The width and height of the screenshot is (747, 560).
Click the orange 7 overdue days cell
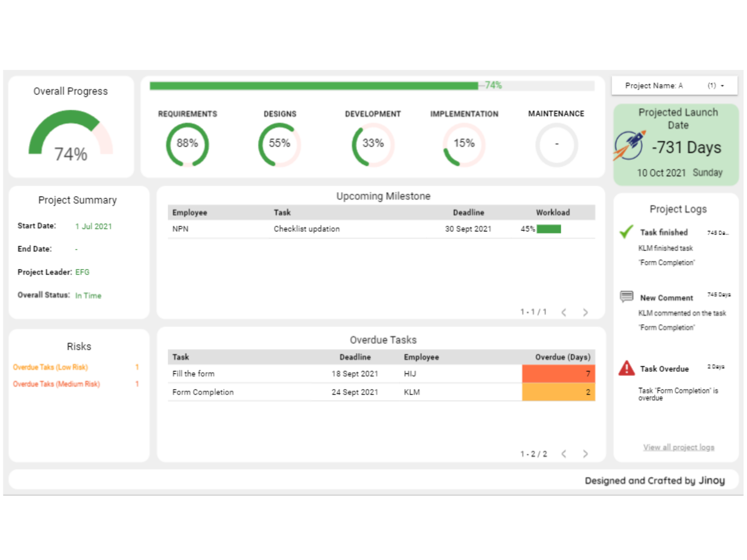[558, 373]
